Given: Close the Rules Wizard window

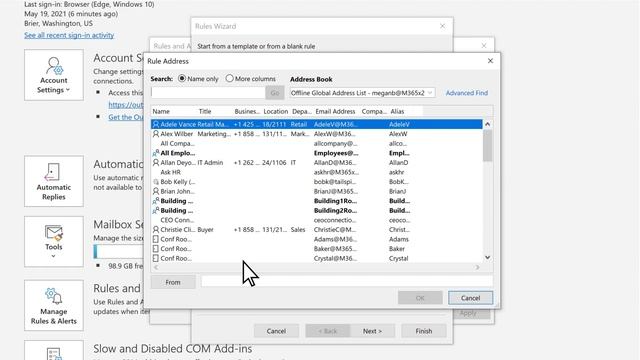Looking at the screenshot, I should coord(442,26).
